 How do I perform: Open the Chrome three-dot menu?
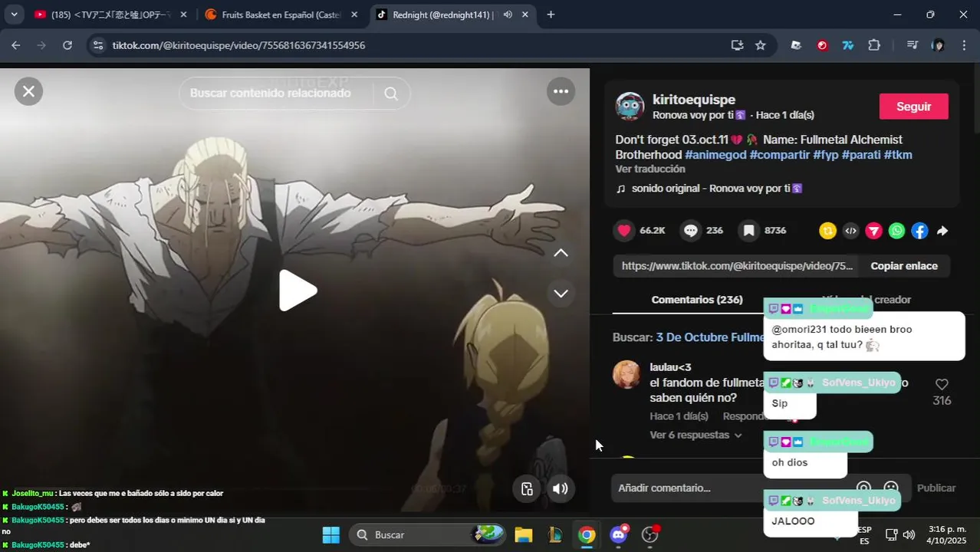point(964,45)
